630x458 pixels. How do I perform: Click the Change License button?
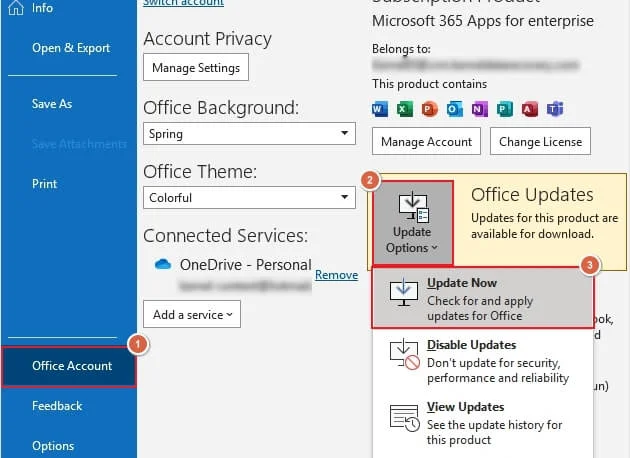coord(540,141)
